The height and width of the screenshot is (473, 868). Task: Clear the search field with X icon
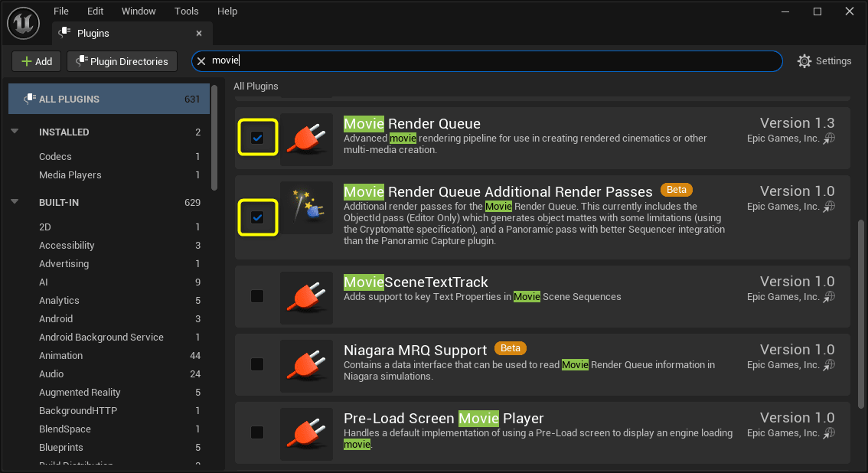click(201, 61)
